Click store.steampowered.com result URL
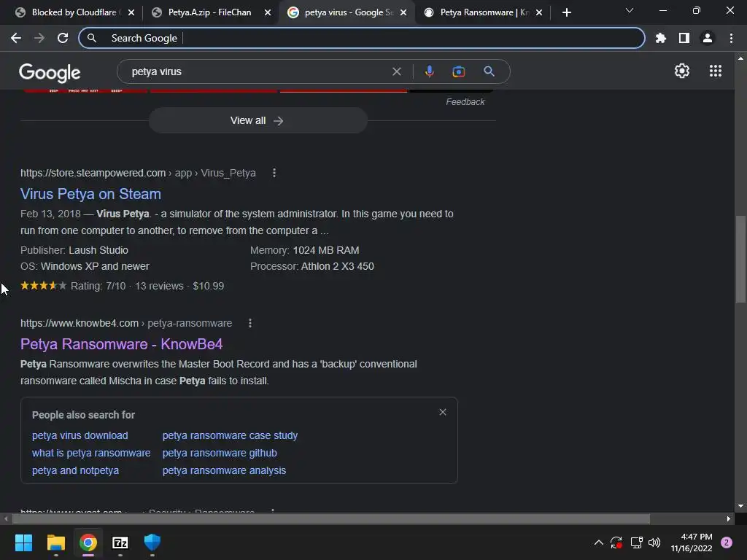Image resolution: width=747 pixels, height=560 pixels. [x=138, y=173]
